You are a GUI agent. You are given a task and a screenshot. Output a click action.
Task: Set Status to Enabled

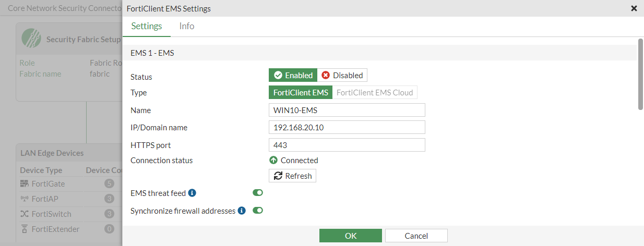click(293, 76)
